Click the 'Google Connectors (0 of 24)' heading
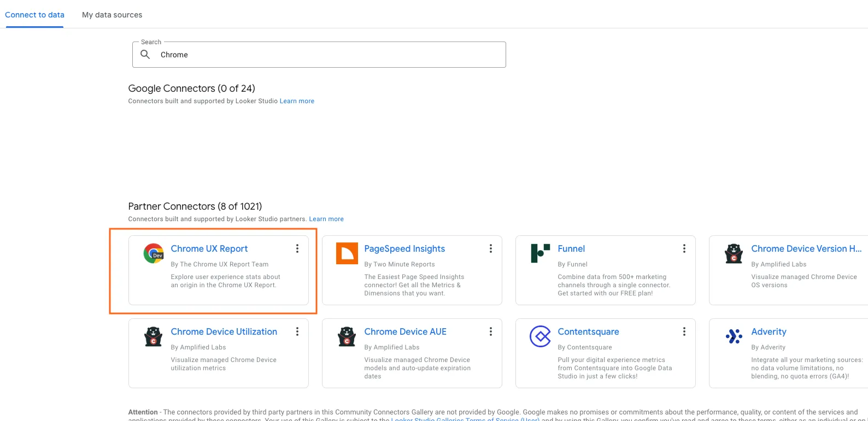This screenshot has width=868, height=421. tap(192, 88)
